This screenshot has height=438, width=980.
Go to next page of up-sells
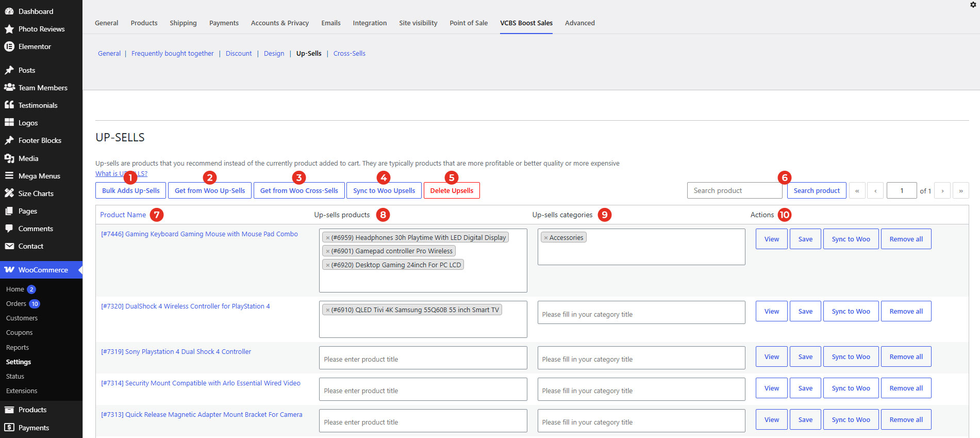point(942,191)
